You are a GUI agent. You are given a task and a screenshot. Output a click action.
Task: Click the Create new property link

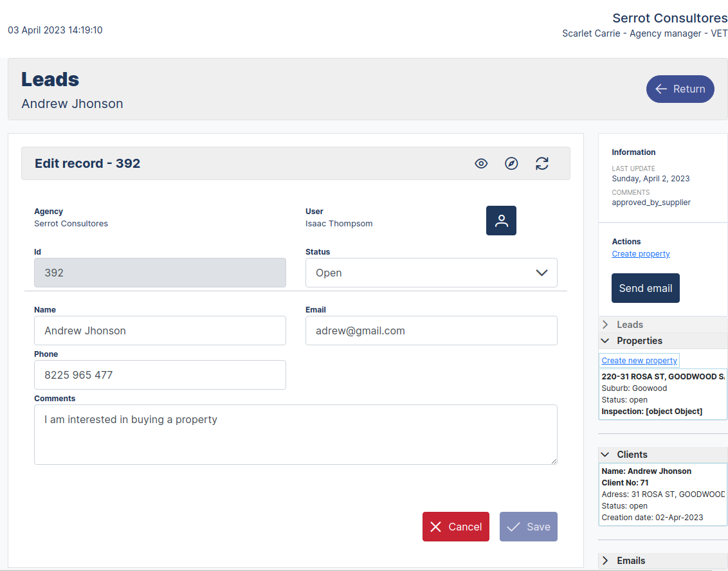tap(639, 361)
